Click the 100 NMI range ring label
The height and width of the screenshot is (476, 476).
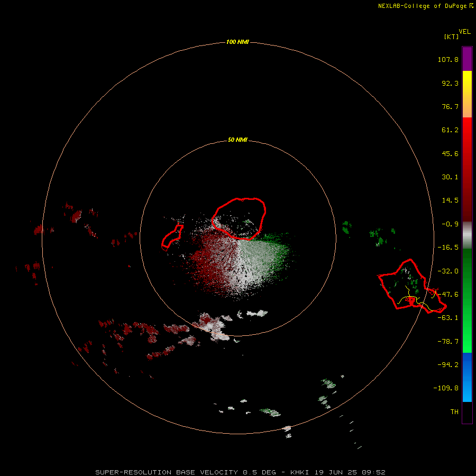click(237, 42)
